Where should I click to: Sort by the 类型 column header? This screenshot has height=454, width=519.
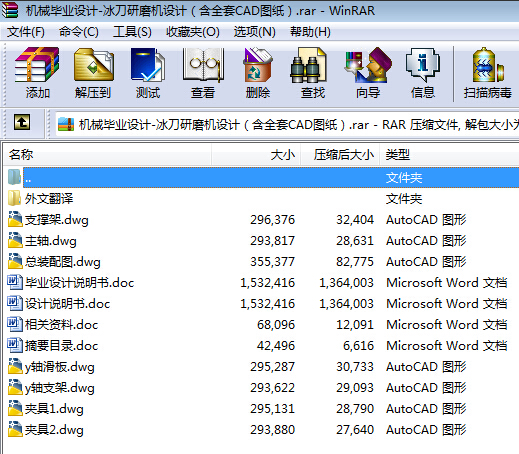point(449,154)
